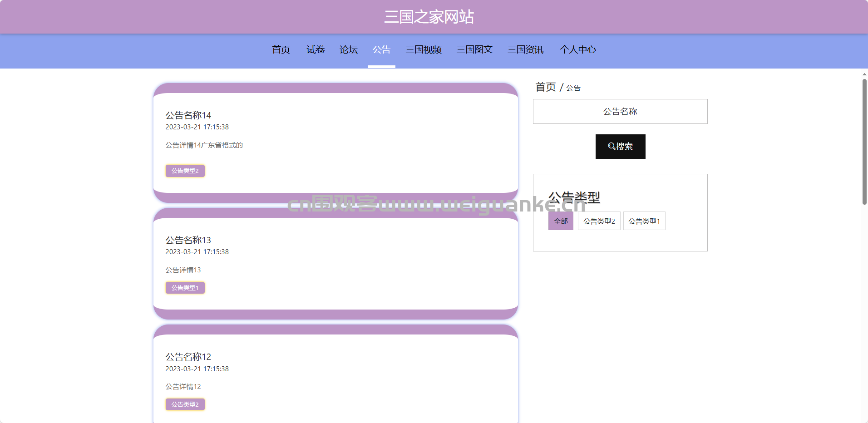This screenshot has height=423, width=868.
Task: Go to the 试卷 menu item
Action: pos(315,50)
